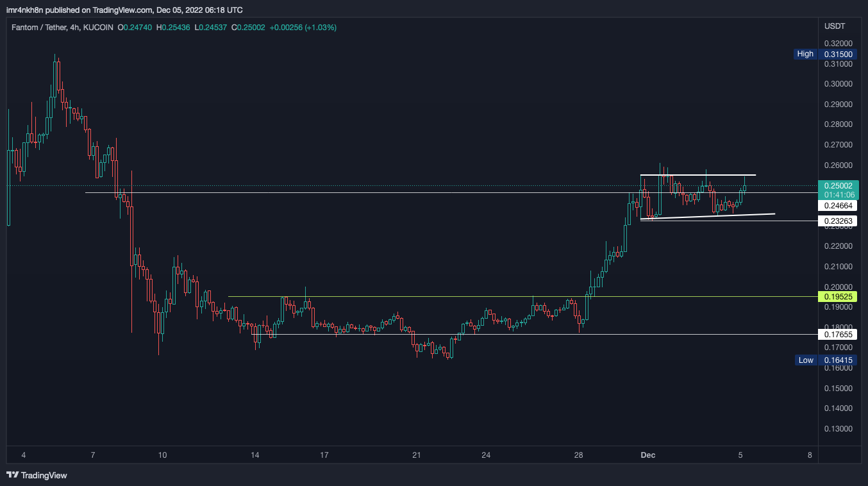868x486 pixels.
Task: Click the 0.30000 price axis tick
Action: [x=838, y=84]
